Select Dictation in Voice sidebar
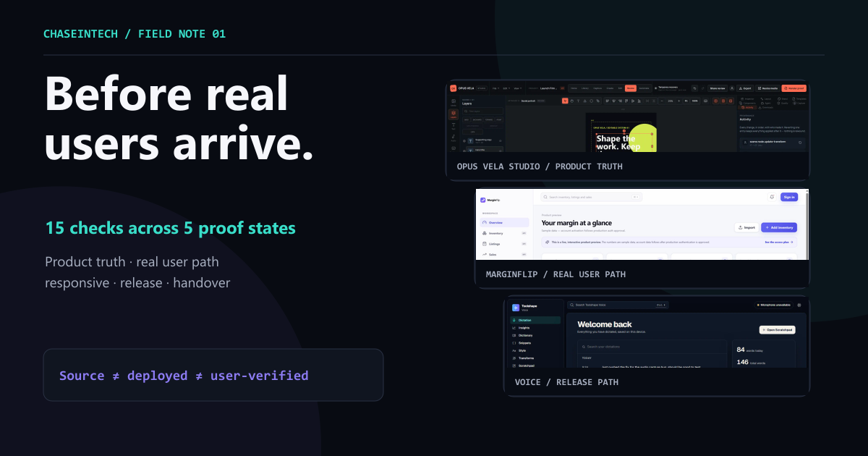868x456 pixels. coord(535,320)
